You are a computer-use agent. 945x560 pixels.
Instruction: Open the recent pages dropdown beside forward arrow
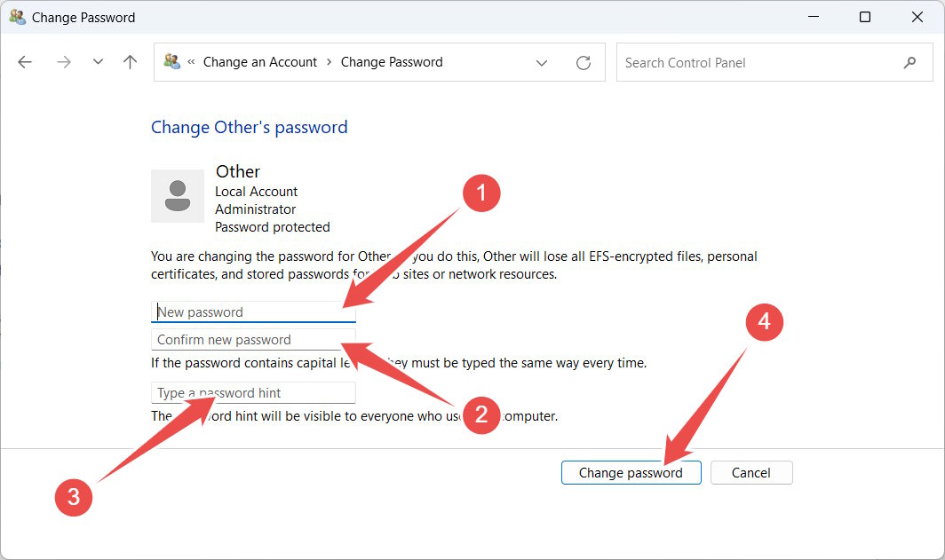click(x=98, y=62)
